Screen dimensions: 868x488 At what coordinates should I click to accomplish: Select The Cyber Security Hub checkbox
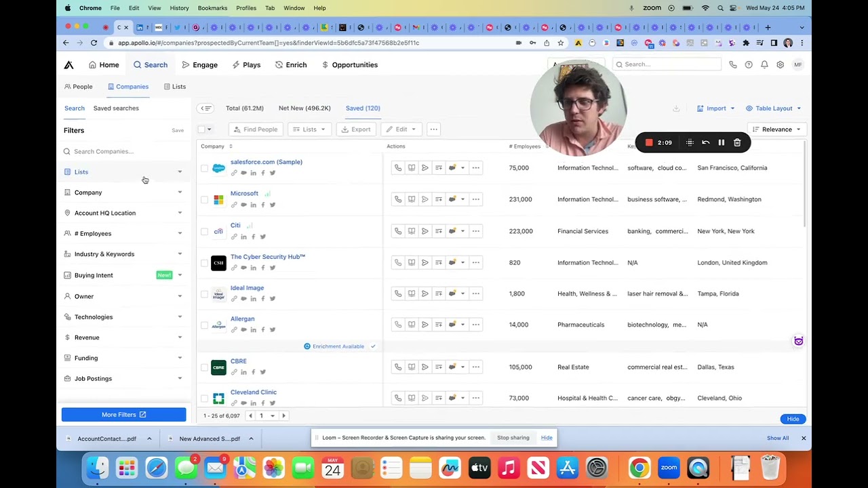point(204,262)
